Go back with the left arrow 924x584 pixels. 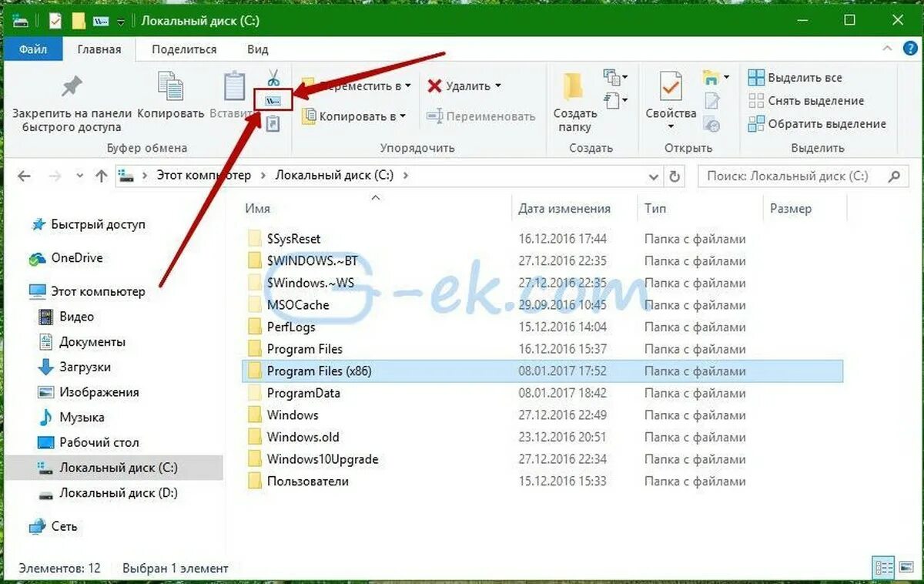point(24,176)
